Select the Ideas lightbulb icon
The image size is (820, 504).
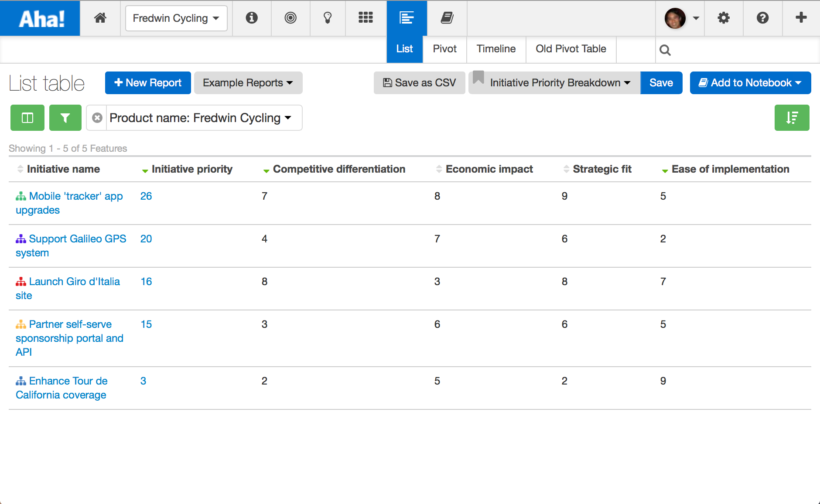pos(328,18)
